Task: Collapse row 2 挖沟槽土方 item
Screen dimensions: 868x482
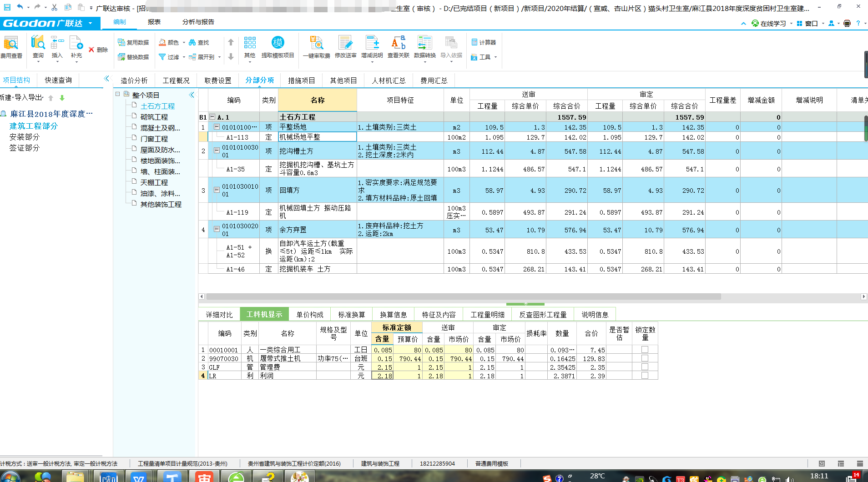Action: tap(217, 151)
